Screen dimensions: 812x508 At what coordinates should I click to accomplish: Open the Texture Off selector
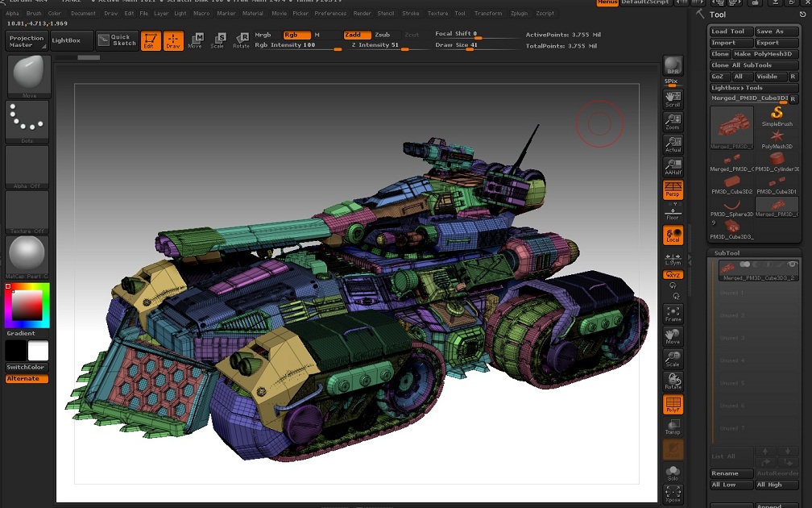[27, 212]
